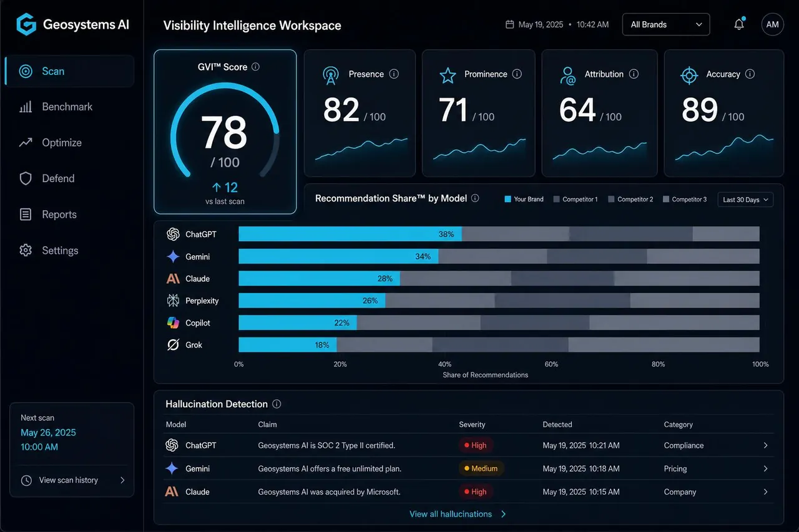
Task: Toggle the Your Brand legend swatch
Action: (x=507, y=200)
